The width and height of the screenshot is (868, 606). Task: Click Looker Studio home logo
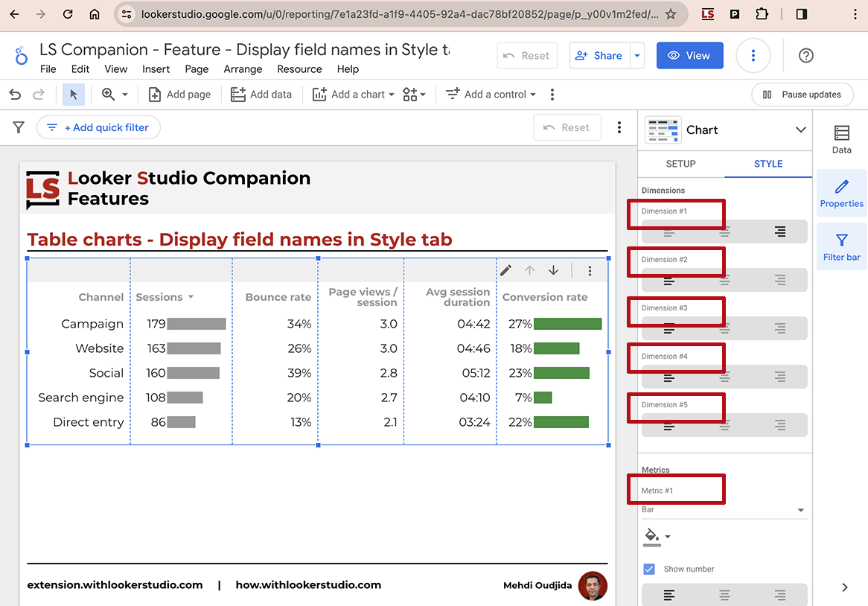[21, 56]
